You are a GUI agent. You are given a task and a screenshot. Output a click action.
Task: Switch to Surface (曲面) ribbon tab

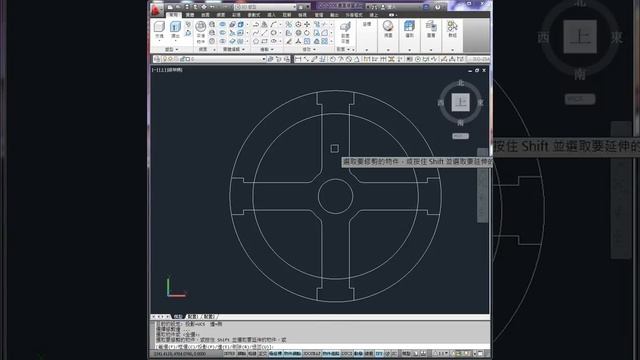[x=205, y=15]
